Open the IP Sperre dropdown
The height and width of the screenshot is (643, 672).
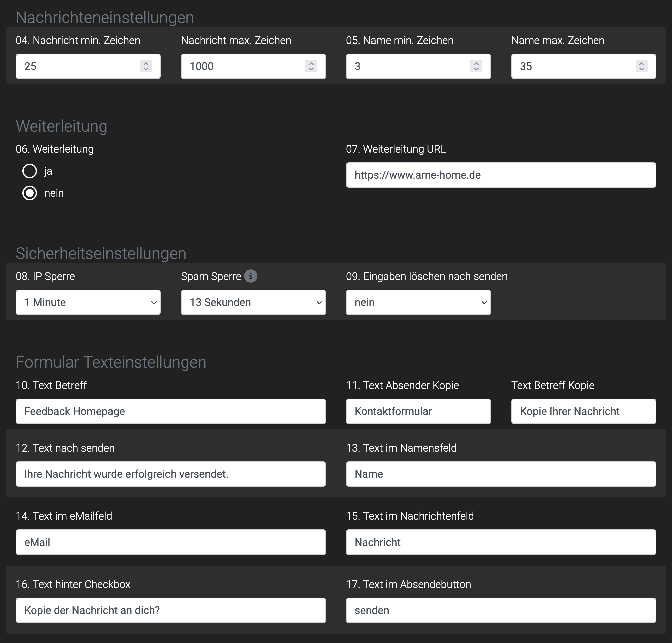coord(88,302)
